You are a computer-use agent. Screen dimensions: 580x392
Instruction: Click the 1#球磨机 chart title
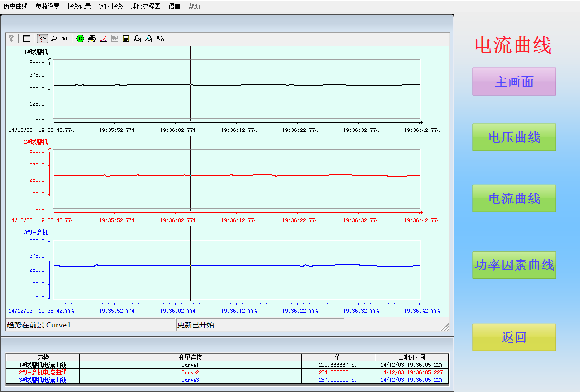tap(36, 52)
